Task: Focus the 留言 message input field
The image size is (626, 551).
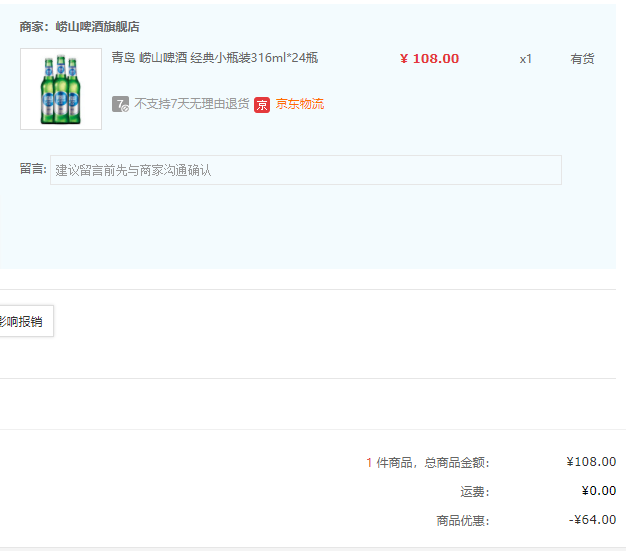Action: [x=306, y=170]
